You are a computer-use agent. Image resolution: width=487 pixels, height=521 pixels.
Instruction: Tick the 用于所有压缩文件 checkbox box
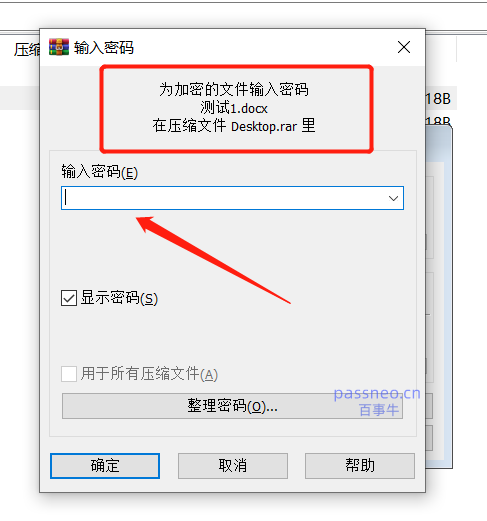[x=69, y=374]
